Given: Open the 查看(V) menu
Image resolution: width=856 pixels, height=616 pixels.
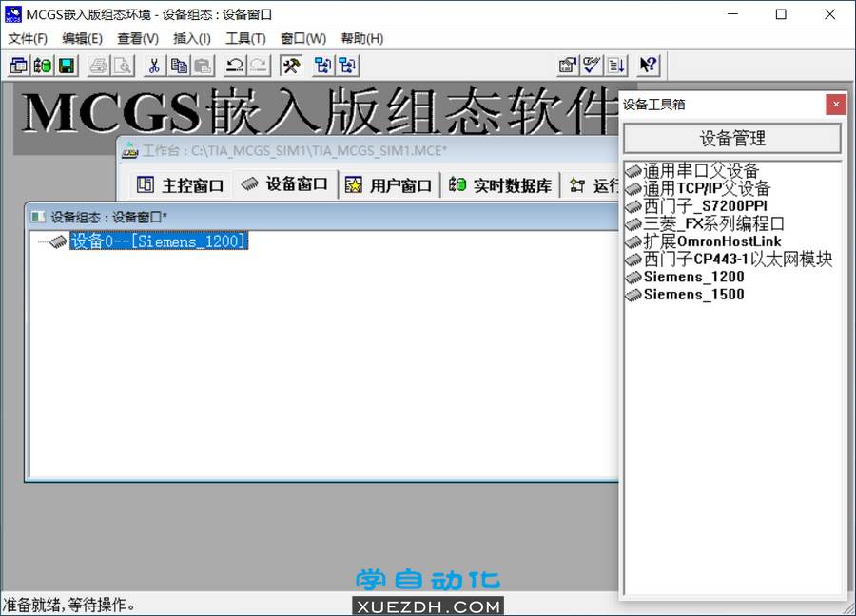Looking at the screenshot, I should coord(138,39).
